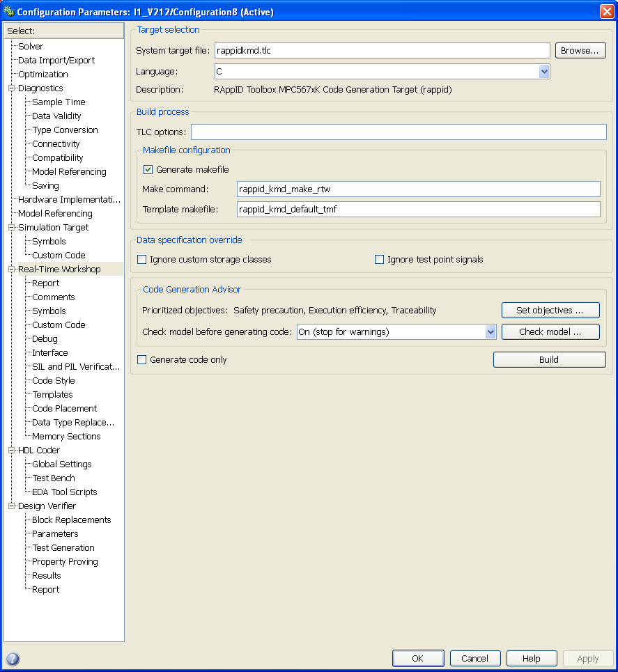Image resolution: width=618 pixels, height=672 pixels.
Task: Confirm with the OK button
Action: (418, 658)
